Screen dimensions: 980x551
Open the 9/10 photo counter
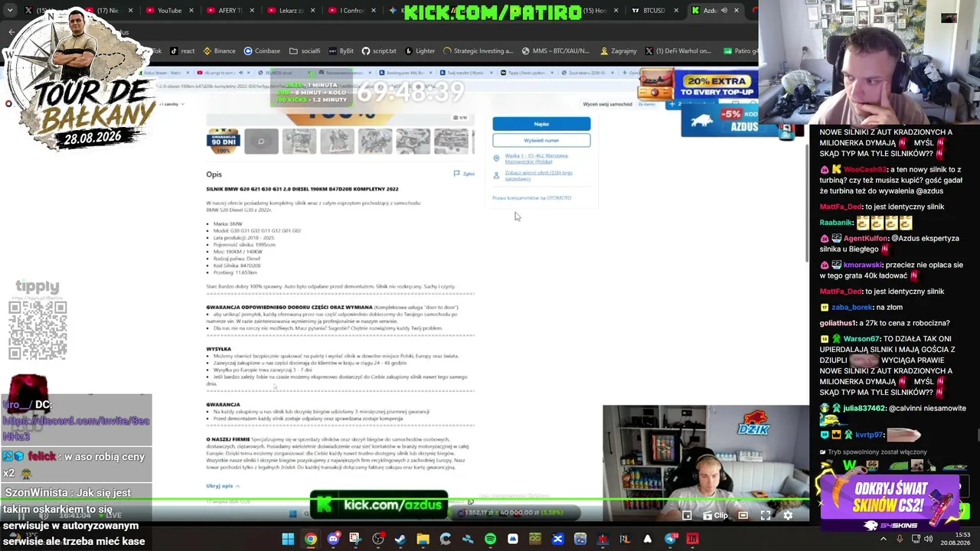click(x=460, y=118)
